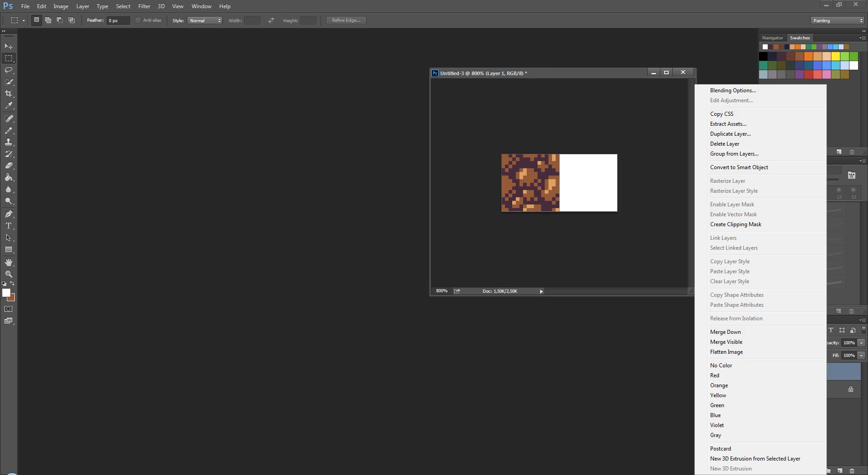This screenshot has height=475, width=868.
Task: Toggle Quick Mask mode
Action: [9, 309]
